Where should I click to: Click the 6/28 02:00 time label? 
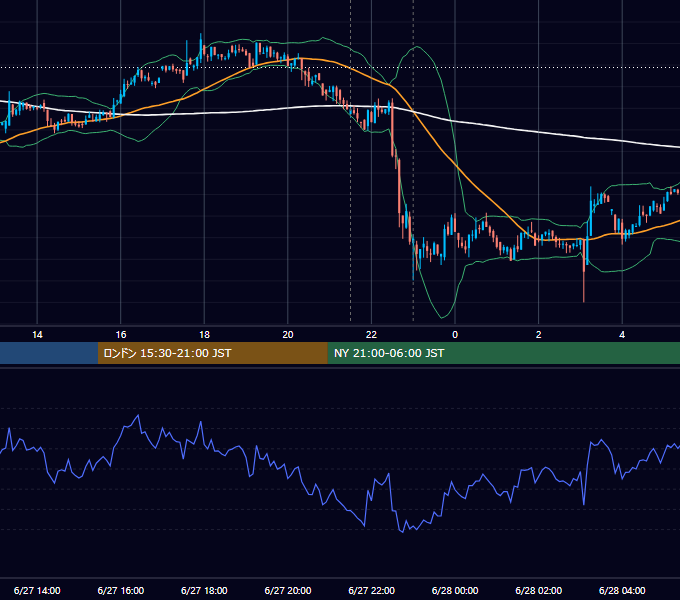point(539,590)
